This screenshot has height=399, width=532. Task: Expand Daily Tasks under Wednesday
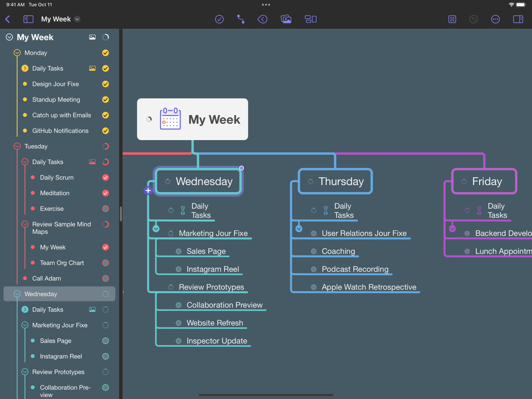tap(25, 310)
